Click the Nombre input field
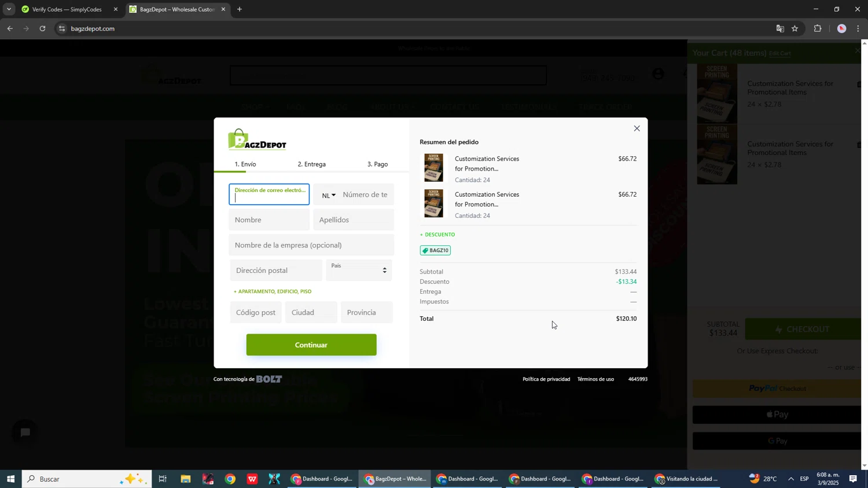 click(269, 220)
